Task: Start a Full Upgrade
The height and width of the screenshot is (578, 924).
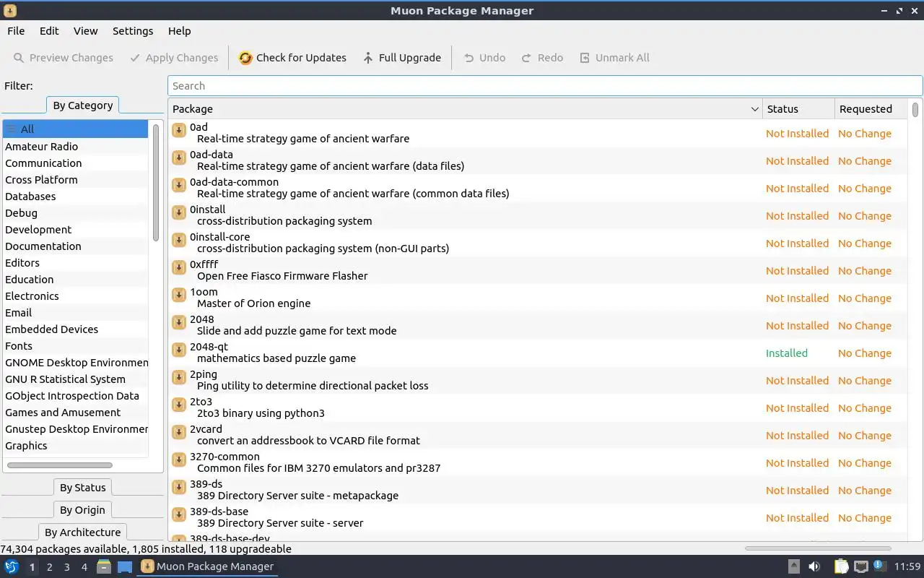Action: pos(402,58)
